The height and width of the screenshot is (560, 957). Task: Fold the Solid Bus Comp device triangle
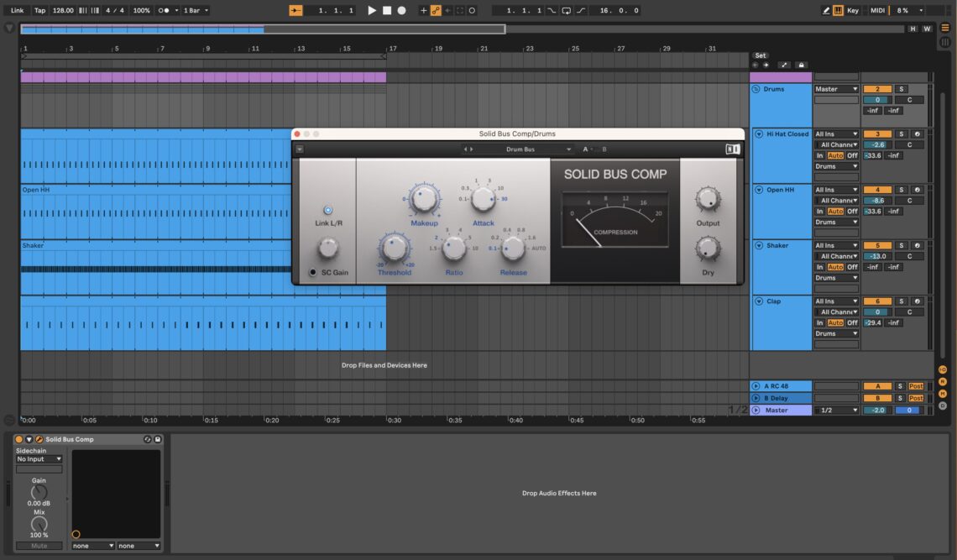pyautogui.click(x=29, y=439)
